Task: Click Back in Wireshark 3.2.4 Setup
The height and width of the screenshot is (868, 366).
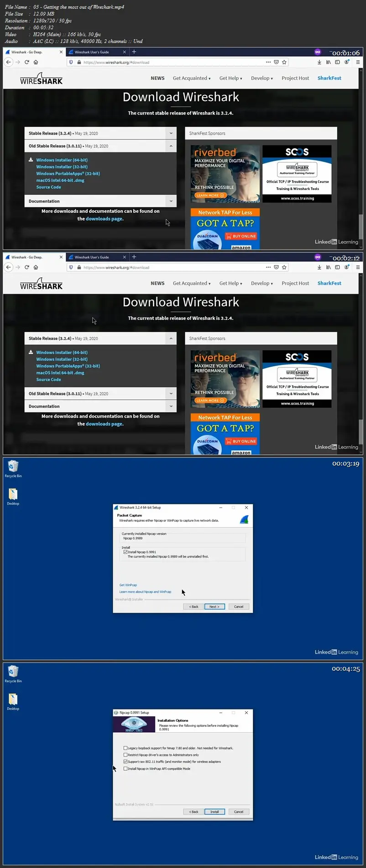Action: tap(193, 607)
